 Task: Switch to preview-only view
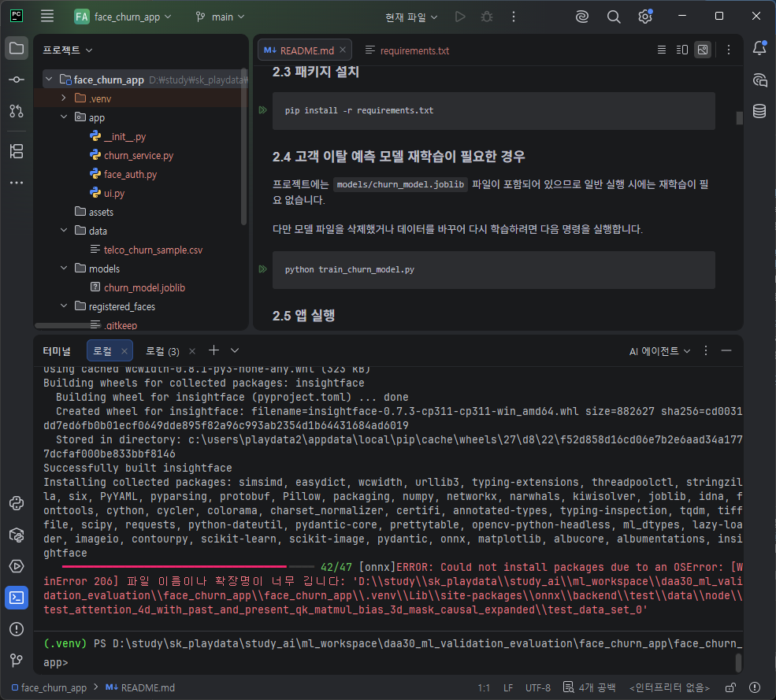(703, 50)
